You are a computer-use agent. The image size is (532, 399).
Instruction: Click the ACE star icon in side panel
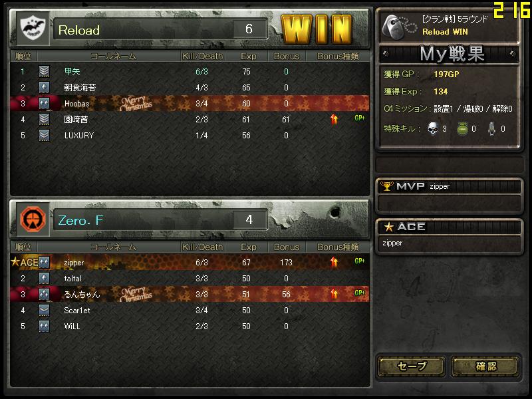[388, 227]
